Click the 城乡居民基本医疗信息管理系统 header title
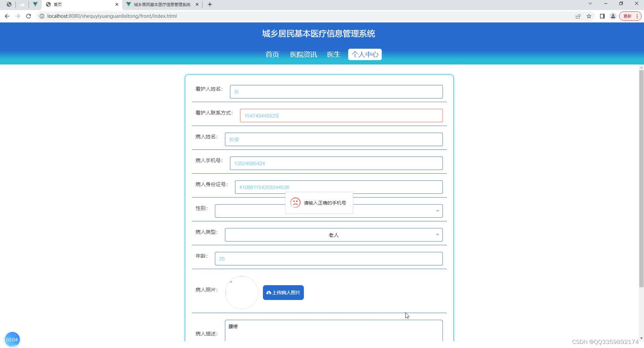This screenshot has width=644, height=348. (319, 34)
